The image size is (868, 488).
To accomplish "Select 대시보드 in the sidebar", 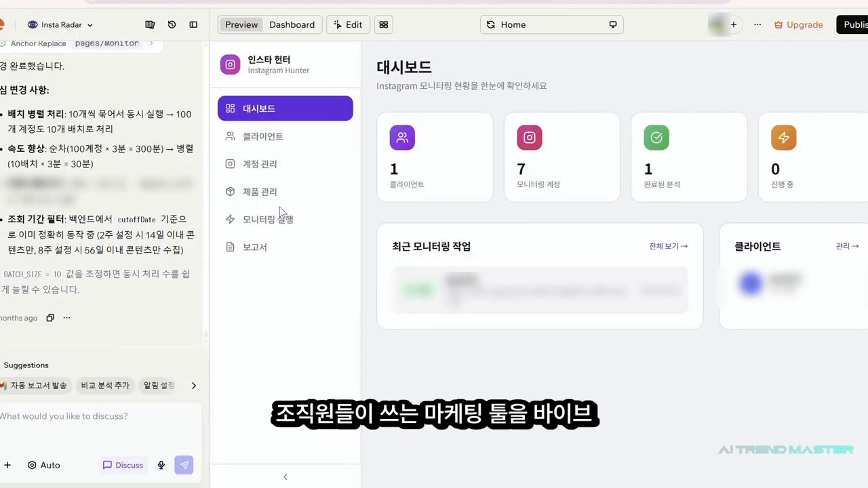I will 285,108.
